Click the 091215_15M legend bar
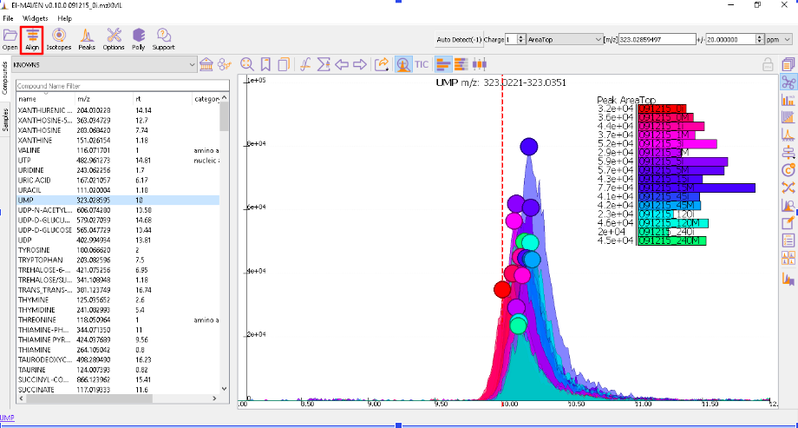This screenshot has height=428, width=798. [x=696, y=188]
